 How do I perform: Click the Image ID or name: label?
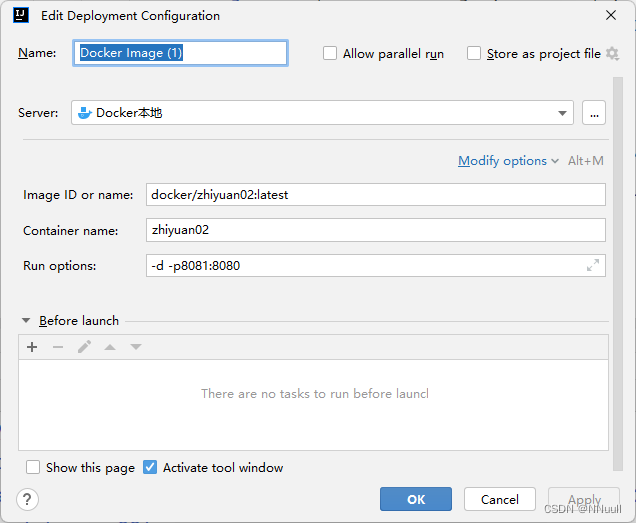click(78, 195)
